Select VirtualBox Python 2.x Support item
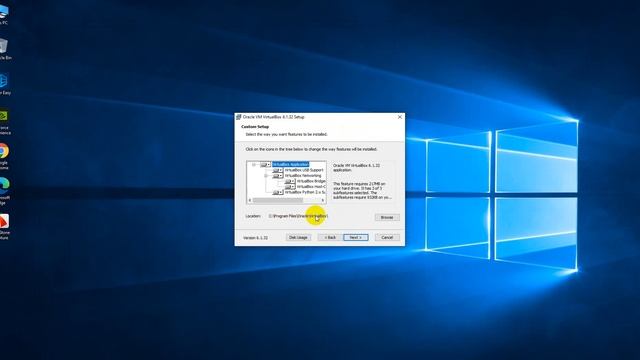Viewport: 640px width, 360px height. point(305,192)
